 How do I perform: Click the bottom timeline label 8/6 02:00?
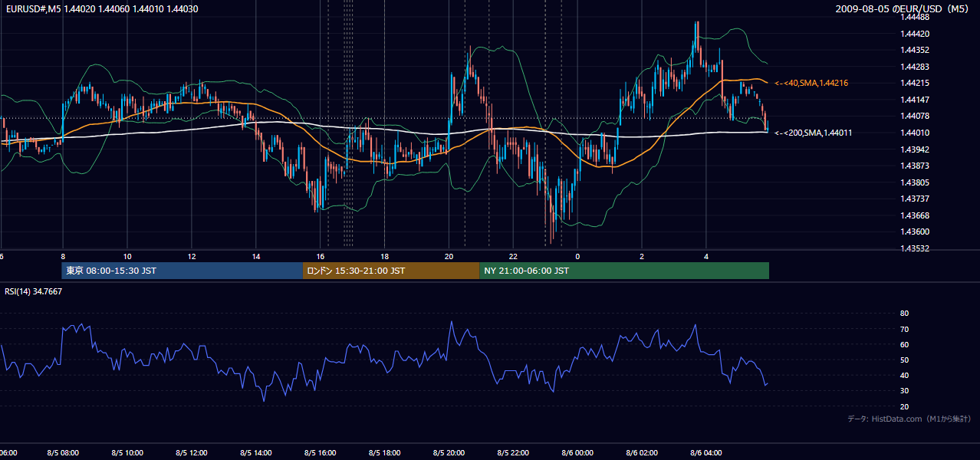(x=643, y=453)
